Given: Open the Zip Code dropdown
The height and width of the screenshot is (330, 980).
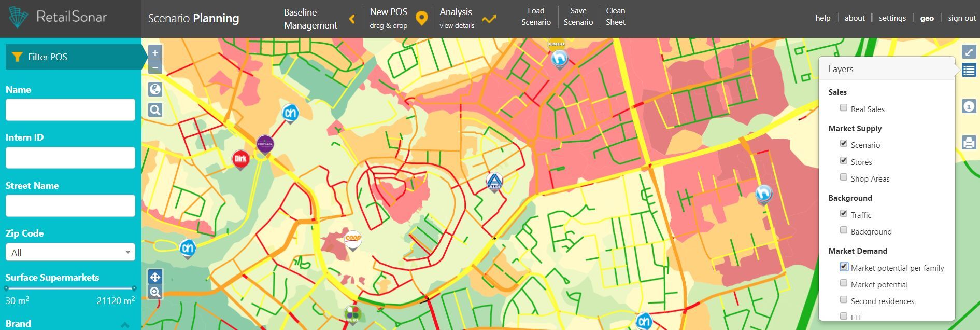Looking at the screenshot, I should [x=70, y=253].
